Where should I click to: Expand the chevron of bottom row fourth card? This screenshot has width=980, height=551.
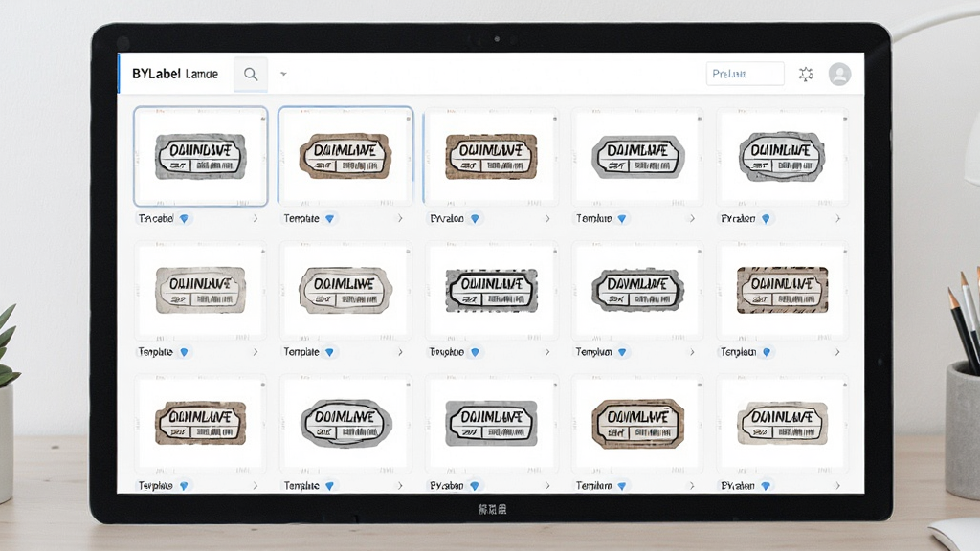tap(692, 485)
